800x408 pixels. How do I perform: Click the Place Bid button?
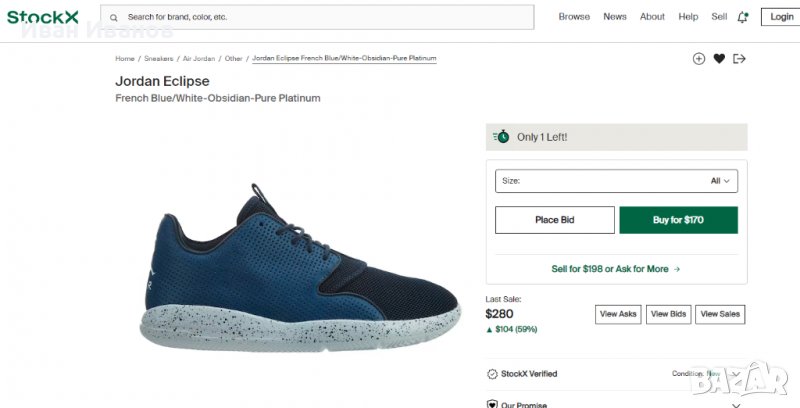pos(555,220)
